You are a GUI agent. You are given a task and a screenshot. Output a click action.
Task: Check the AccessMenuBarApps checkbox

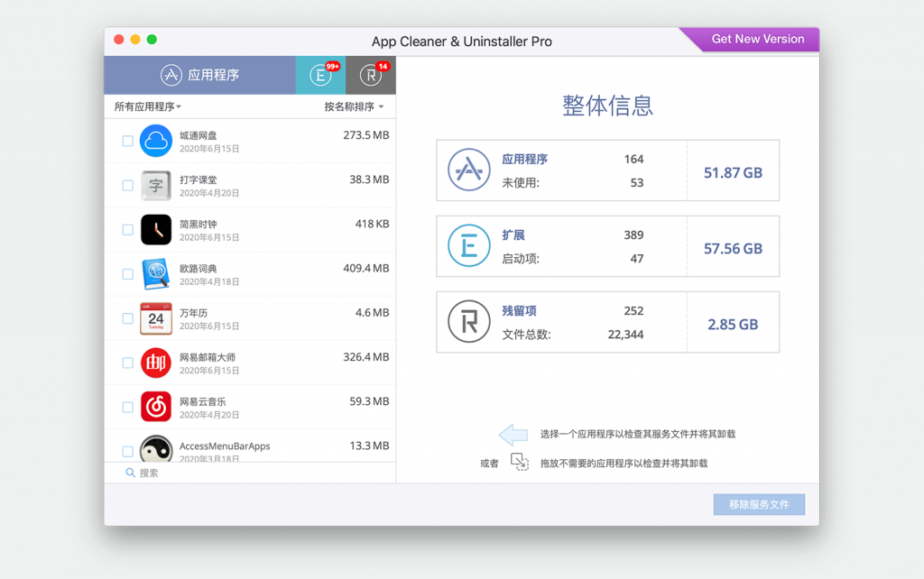point(127,452)
